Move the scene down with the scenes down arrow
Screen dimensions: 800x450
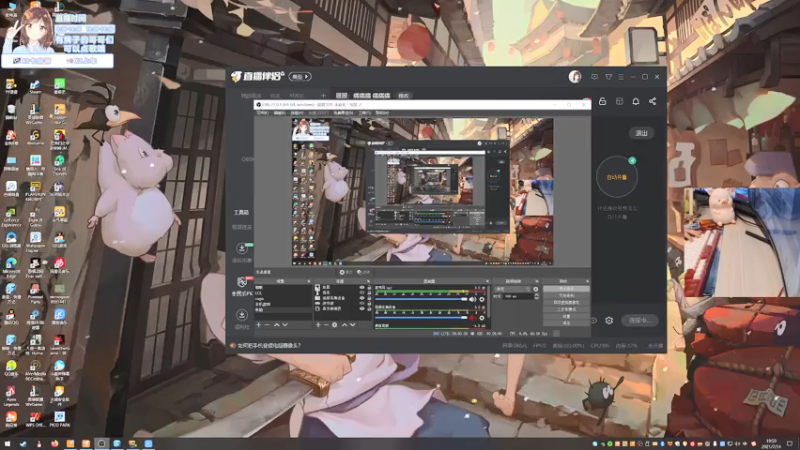pyautogui.click(x=285, y=324)
